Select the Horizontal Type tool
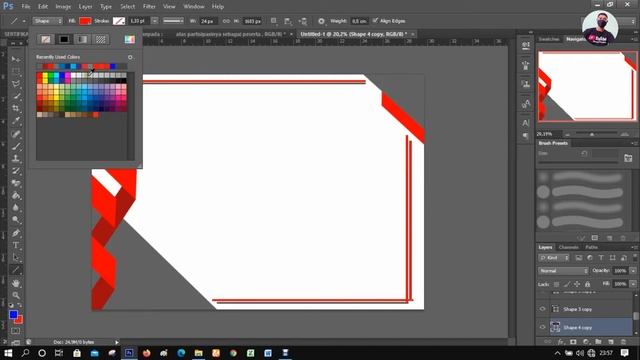Viewport: 640px width, 360px height. (x=16, y=245)
